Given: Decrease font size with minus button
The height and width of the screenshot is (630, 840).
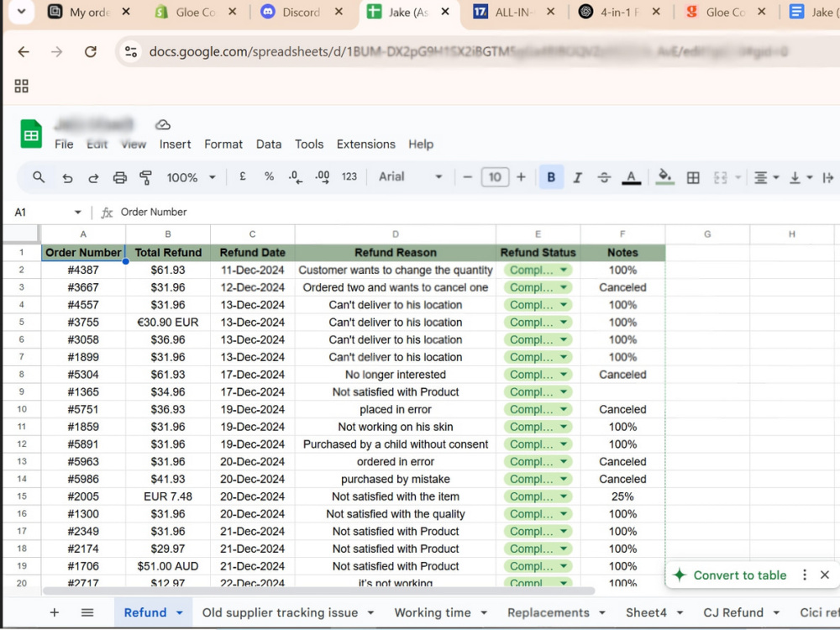Looking at the screenshot, I should (468, 176).
